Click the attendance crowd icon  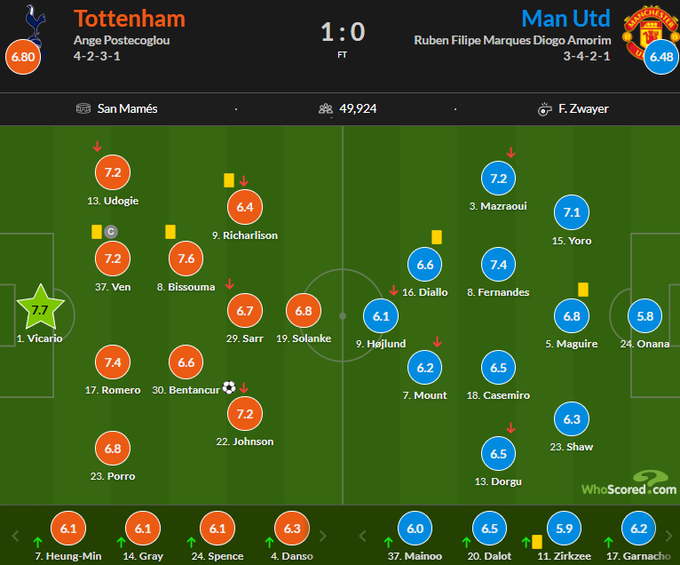coord(325,109)
